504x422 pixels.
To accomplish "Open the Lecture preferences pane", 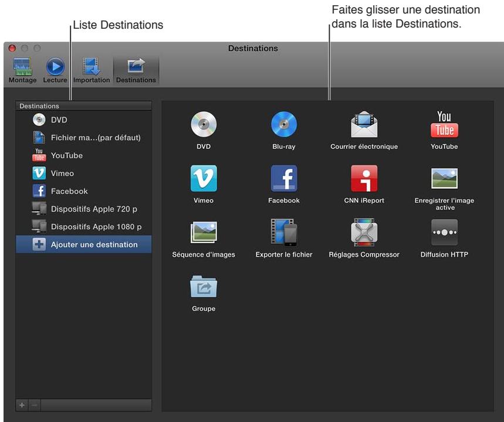I will tap(55, 70).
